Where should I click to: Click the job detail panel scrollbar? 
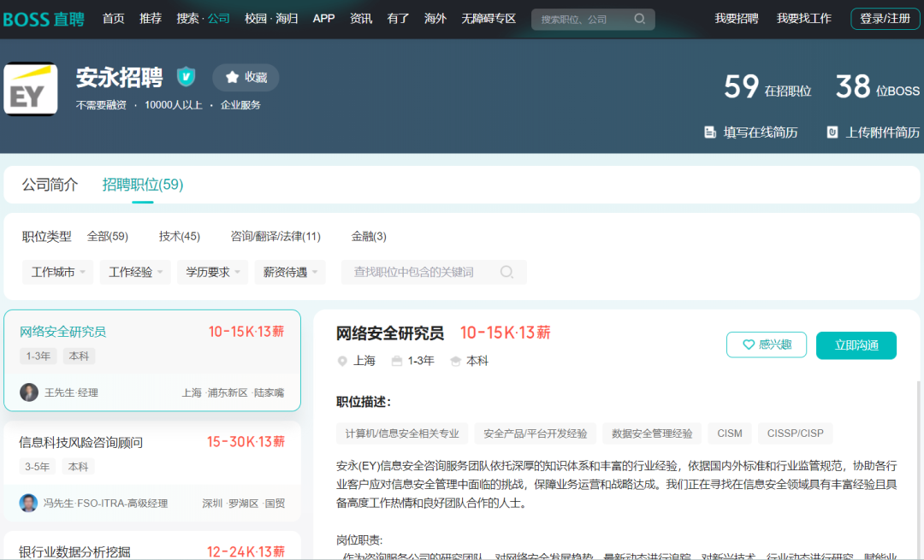[x=918, y=470]
